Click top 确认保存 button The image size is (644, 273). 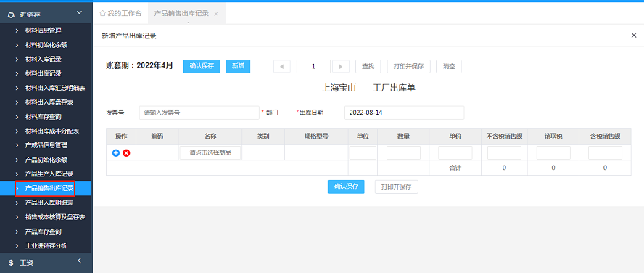pos(202,66)
